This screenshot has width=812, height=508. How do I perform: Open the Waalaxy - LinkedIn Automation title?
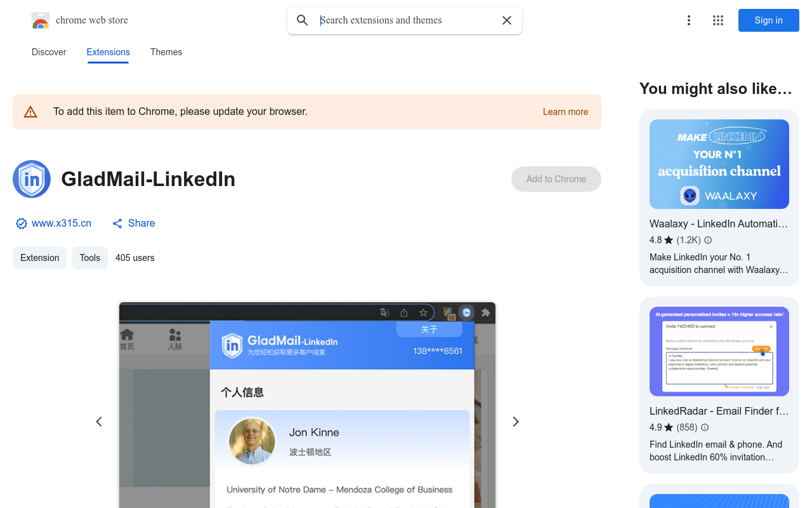tap(719, 224)
